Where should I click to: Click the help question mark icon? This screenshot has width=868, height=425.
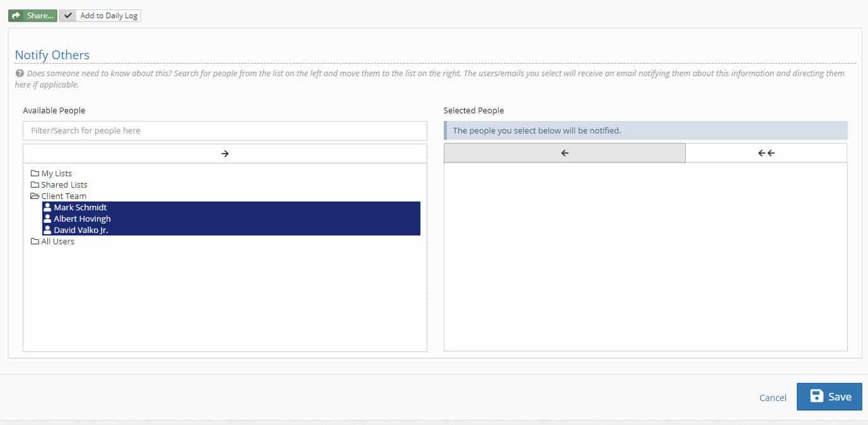tap(19, 73)
